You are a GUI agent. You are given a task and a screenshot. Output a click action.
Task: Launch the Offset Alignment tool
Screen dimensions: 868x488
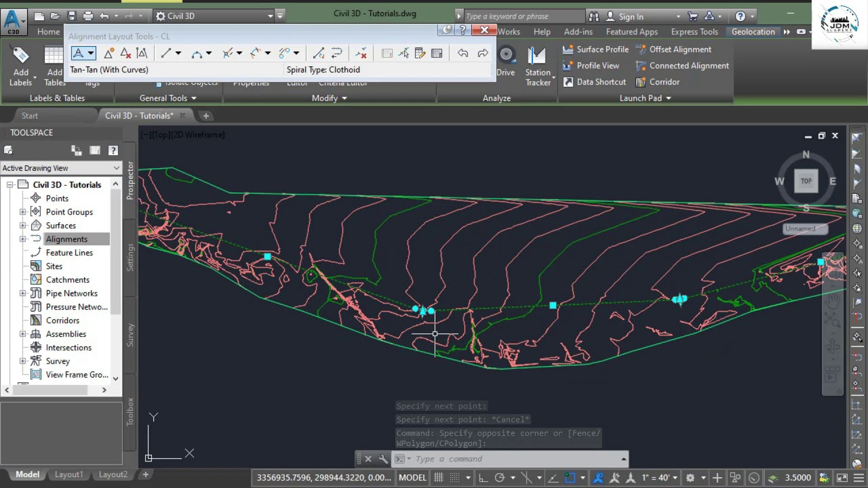pyautogui.click(x=673, y=49)
